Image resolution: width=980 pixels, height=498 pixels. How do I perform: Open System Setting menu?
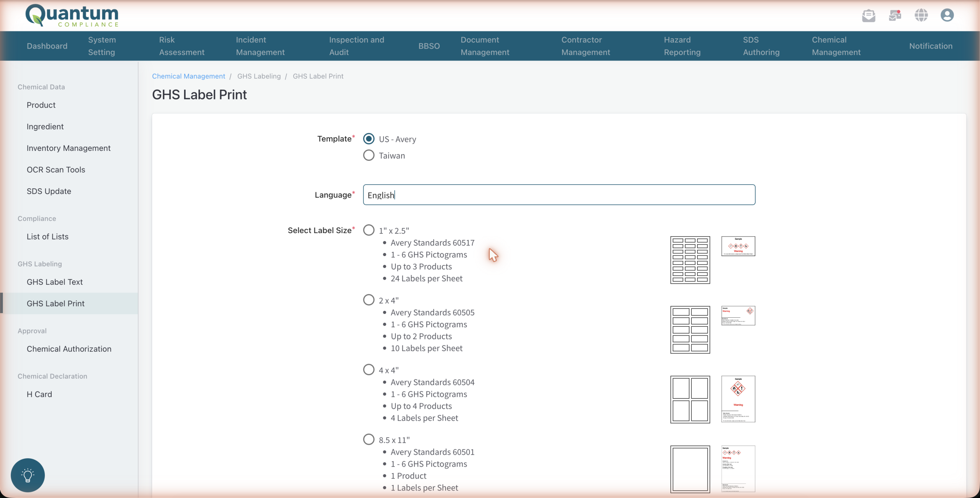102,46
